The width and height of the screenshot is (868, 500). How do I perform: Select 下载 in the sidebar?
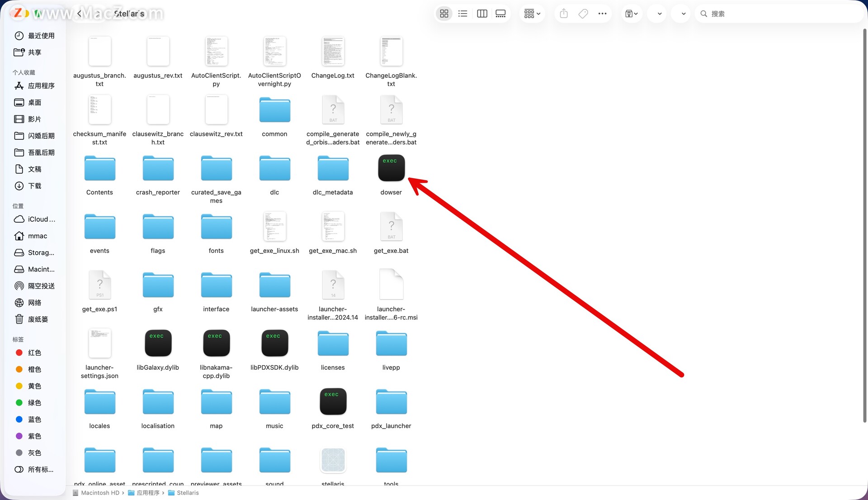[34, 186]
